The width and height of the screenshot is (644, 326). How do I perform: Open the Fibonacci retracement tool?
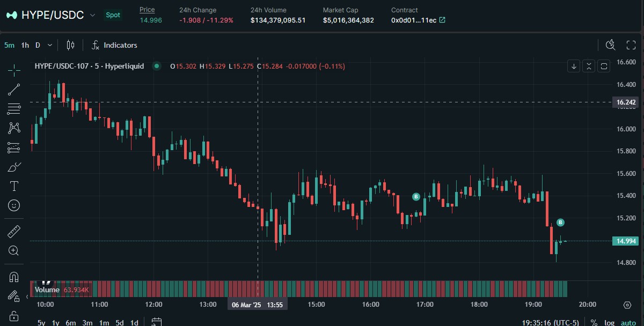(14, 109)
